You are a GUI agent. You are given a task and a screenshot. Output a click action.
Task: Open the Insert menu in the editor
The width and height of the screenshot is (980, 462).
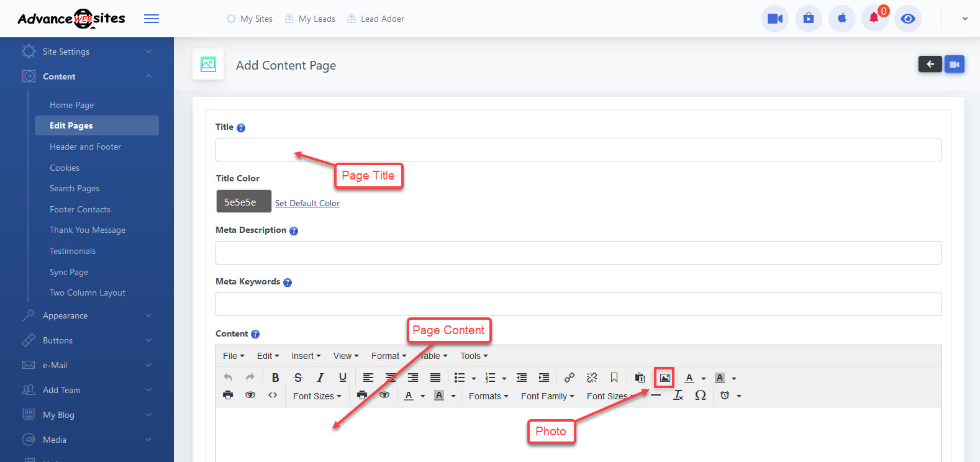click(306, 356)
